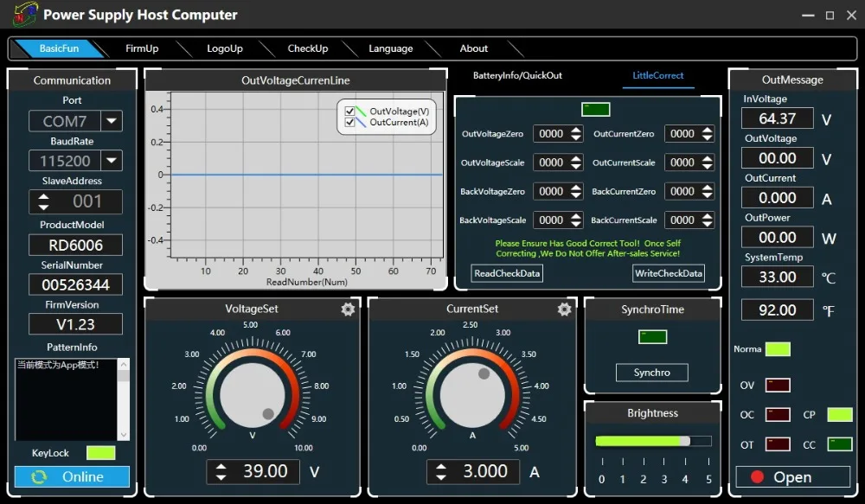Click the app logo in title bar
The height and width of the screenshot is (504, 865).
(x=25, y=15)
